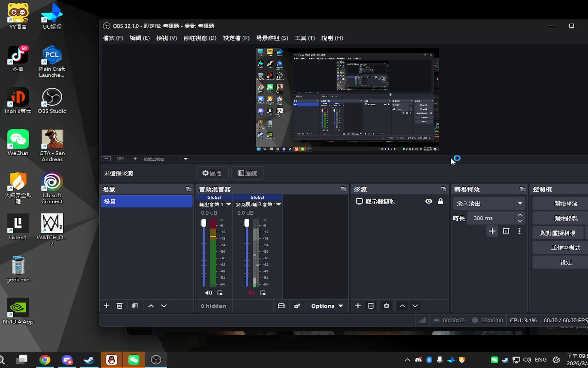The width and height of the screenshot is (588, 368).
Task: Open advanced audio properties gears icon
Action: tap(297, 306)
